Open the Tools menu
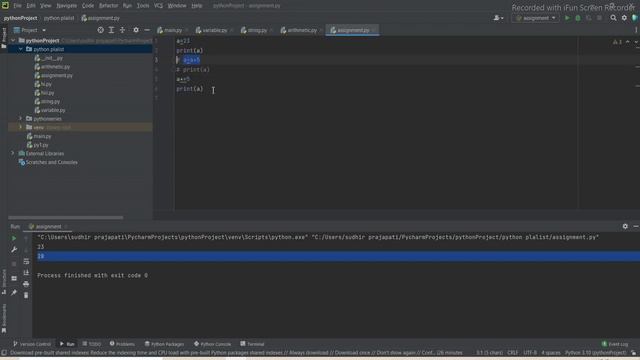This screenshot has width=640, height=360. pyautogui.click(x=142, y=6)
